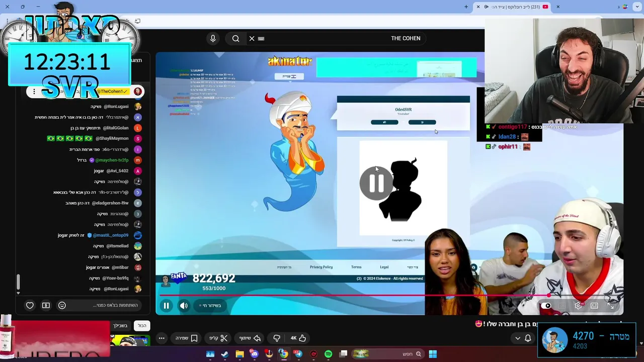Screen dimensions: 644x362
Task: Jump to newest chat with down arrow
Action: click(18, 293)
